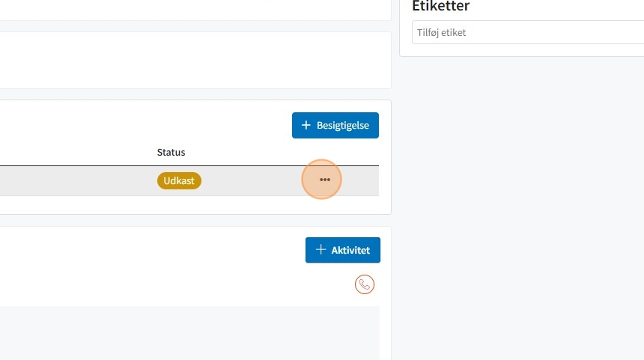Viewport: 644px width, 360px height.
Task: Open the three-dot menu in Udkast row
Action: point(324,180)
